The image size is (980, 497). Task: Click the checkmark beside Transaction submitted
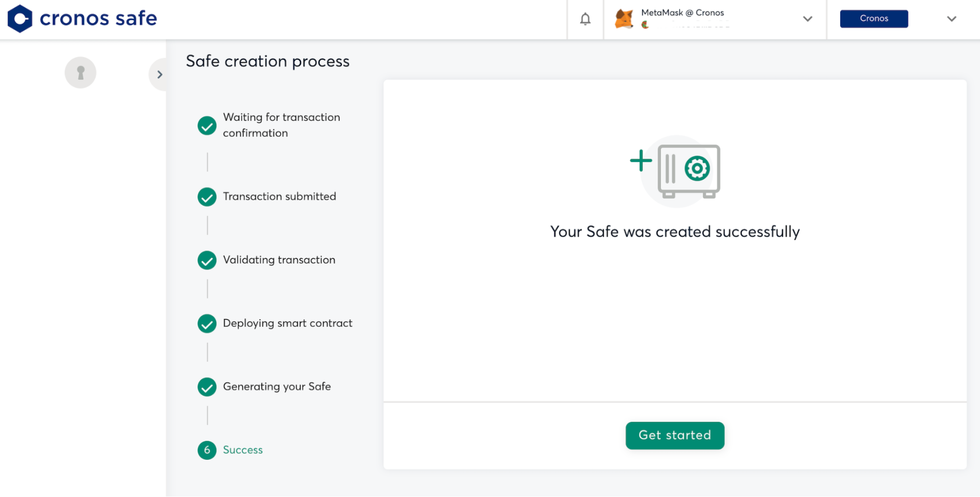(x=207, y=197)
